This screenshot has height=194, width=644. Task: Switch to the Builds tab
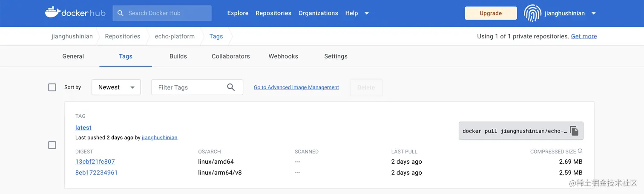point(178,56)
